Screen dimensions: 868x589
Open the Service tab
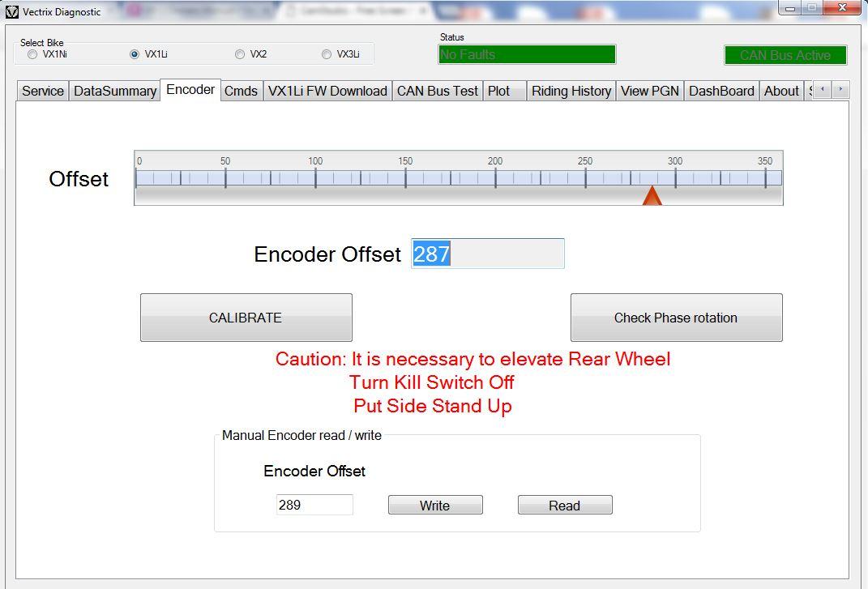click(x=43, y=91)
